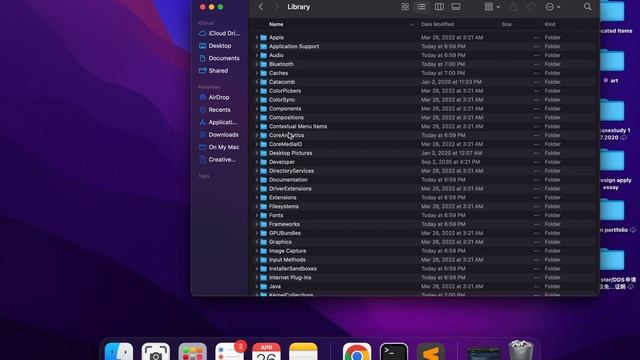Expand the Application Support folder
Screen dimensions: 640x360
[257, 47]
